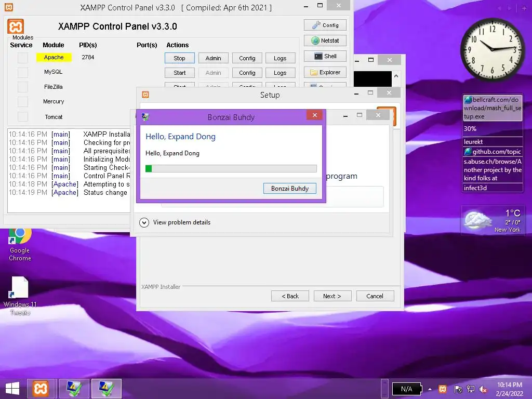Image resolution: width=532 pixels, height=399 pixels.
Task: Click Next in the XAMPP Installer
Action: 332,296
